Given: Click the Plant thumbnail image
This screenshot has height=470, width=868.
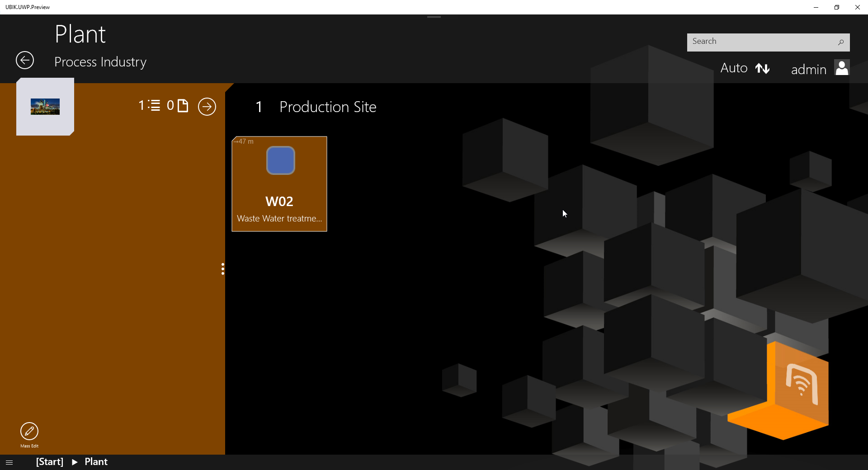Looking at the screenshot, I should pos(45,107).
